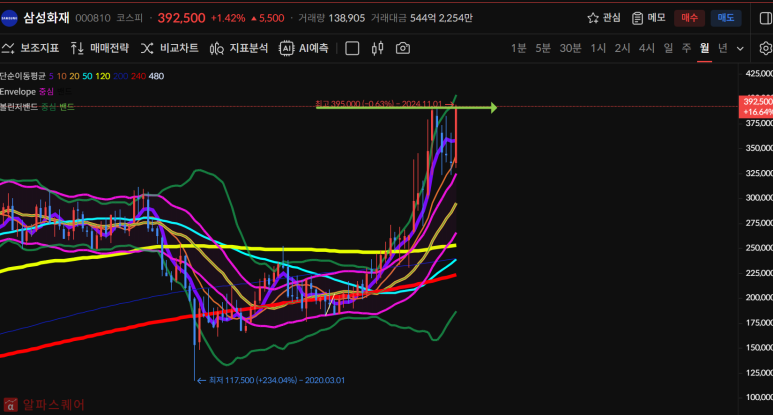
Task: Switch to the 년 yearly timeframe
Action: 723,48
